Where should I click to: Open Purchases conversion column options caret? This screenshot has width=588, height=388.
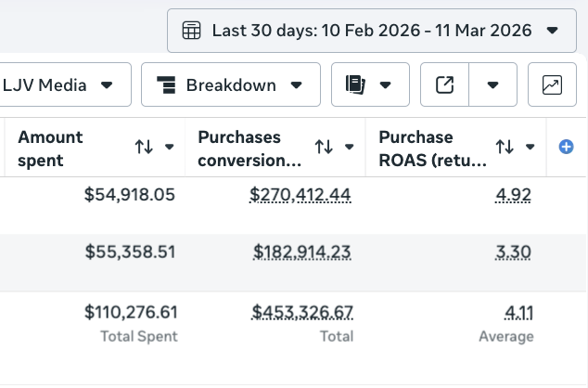[350, 147]
